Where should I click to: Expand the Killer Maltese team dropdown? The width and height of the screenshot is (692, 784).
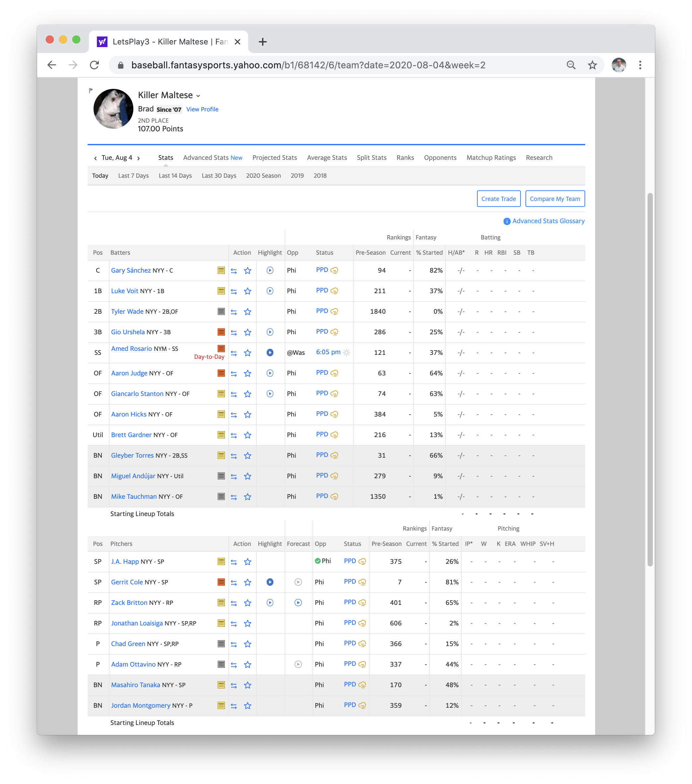pyautogui.click(x=198, y=96)
